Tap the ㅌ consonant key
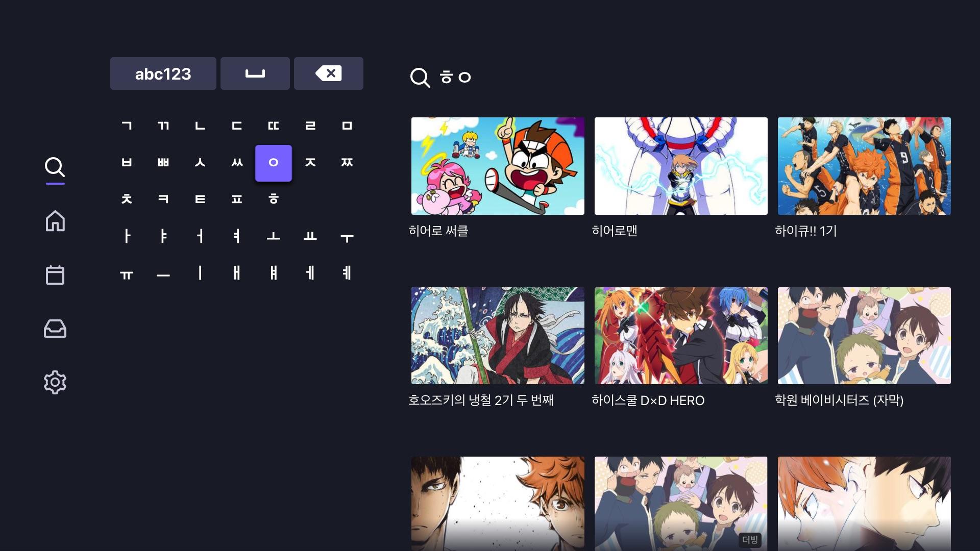This screenshot has height=551, width=980. [200, 199]
